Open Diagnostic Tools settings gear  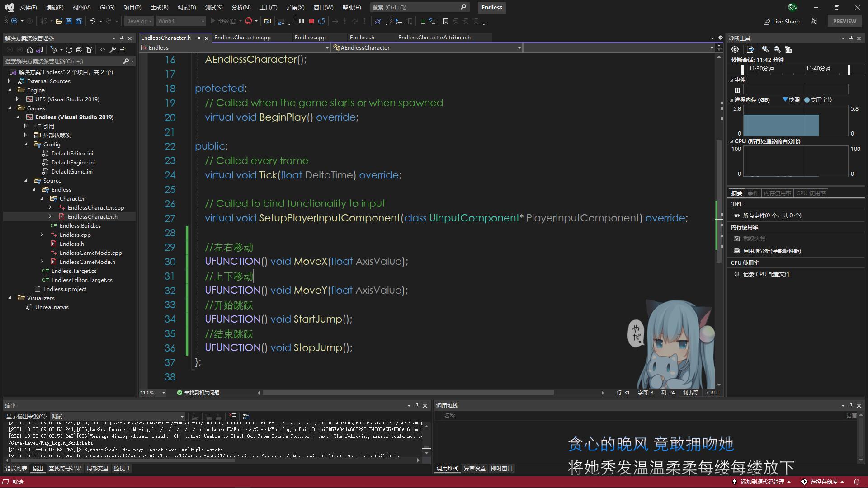pos(735,49)
